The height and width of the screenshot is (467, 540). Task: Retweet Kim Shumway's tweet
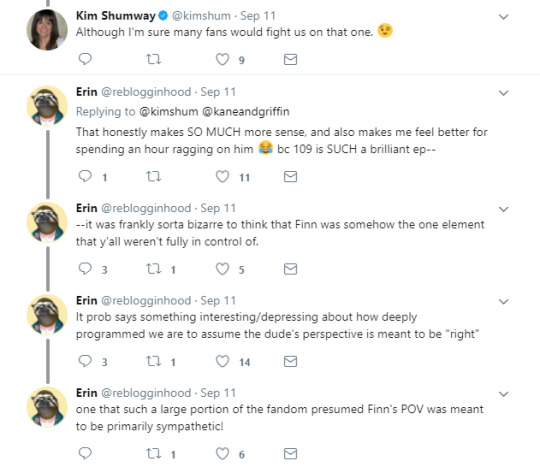[x=153, y=59]
